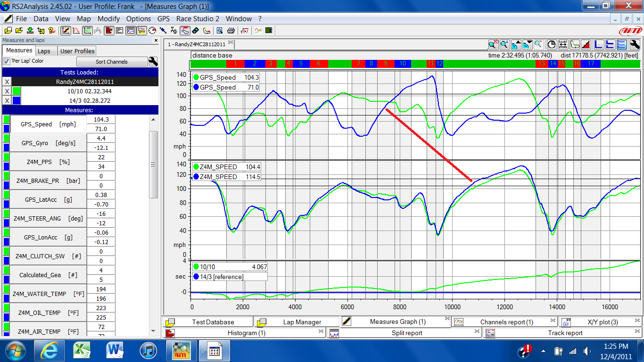Open math channels square-root icon
The height and width of the screenshot is (362, 644).
tap(244, 31)
